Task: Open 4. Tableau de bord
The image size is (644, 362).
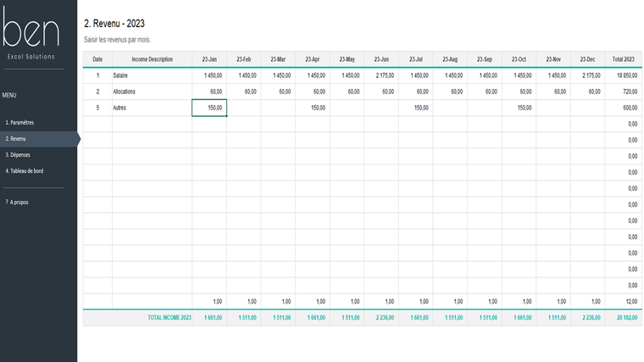Action: 25,170
